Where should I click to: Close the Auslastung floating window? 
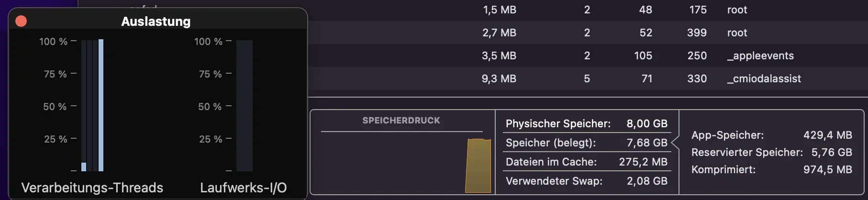tap(21, 21)
